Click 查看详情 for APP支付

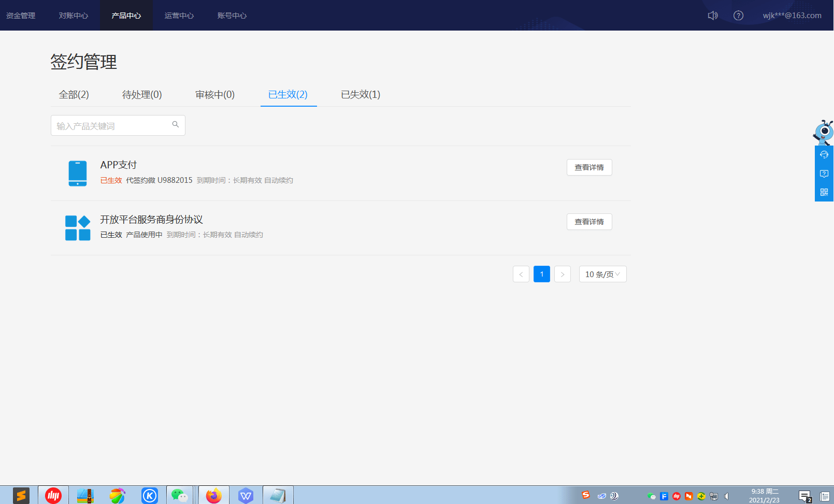point(589,167)
